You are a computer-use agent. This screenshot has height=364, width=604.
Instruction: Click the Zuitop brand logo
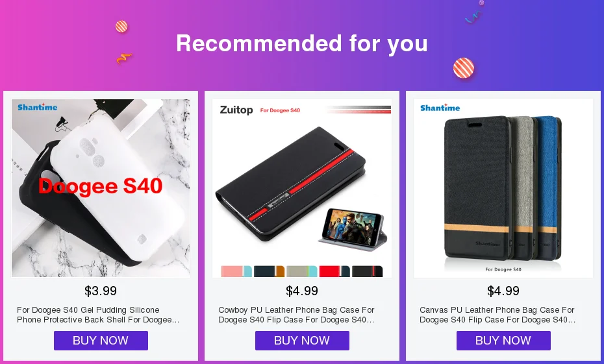point(236,110)
